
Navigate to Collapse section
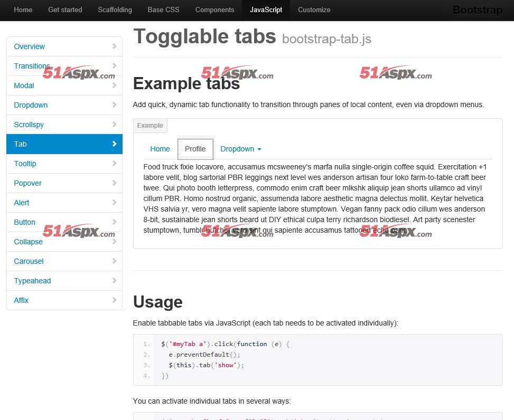[64, 242]
